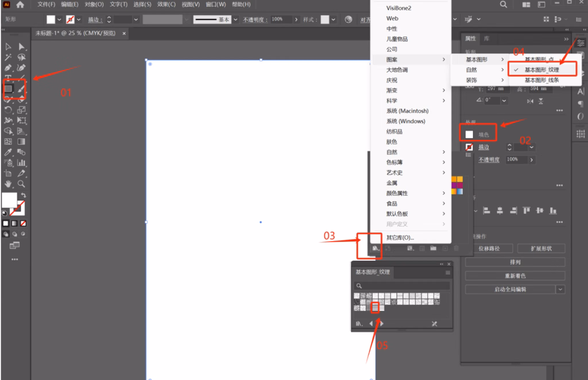This screenshot has width=588, height=380.
Task: Load previous swatch library arrow
Action: tap(372, 323)
